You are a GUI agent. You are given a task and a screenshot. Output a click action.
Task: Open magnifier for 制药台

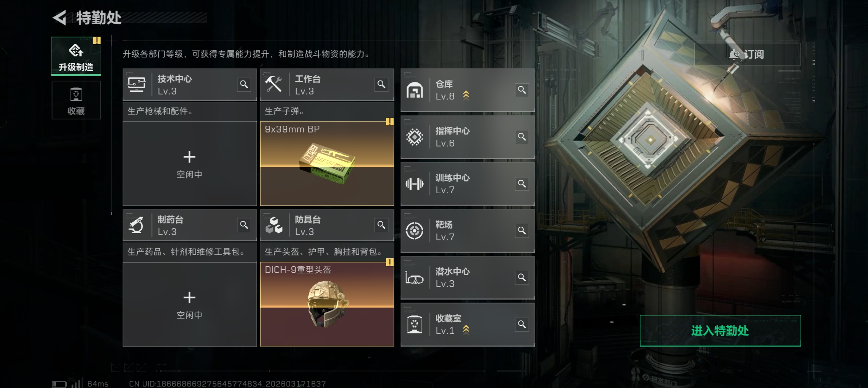tap(244, 225)
